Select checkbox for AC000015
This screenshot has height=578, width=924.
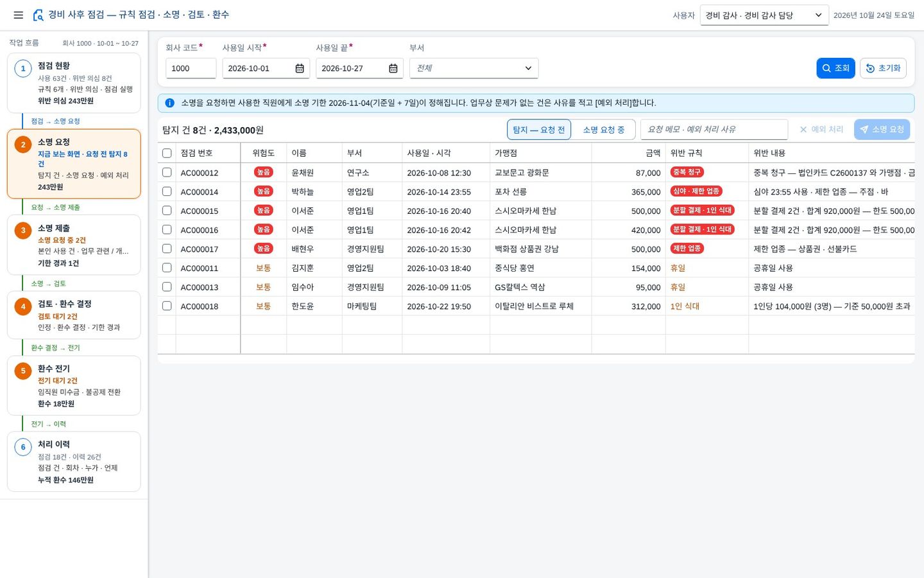167,211
